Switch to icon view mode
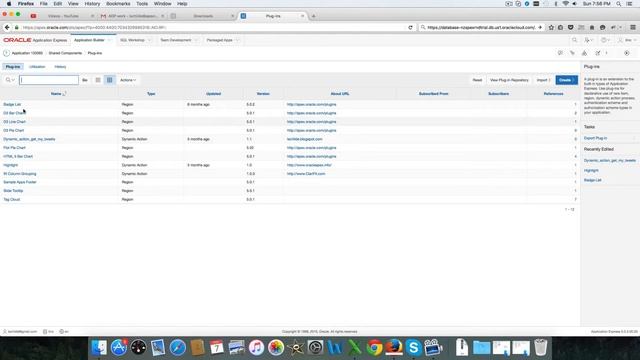 pyautogui.click(x=98, y=80)
